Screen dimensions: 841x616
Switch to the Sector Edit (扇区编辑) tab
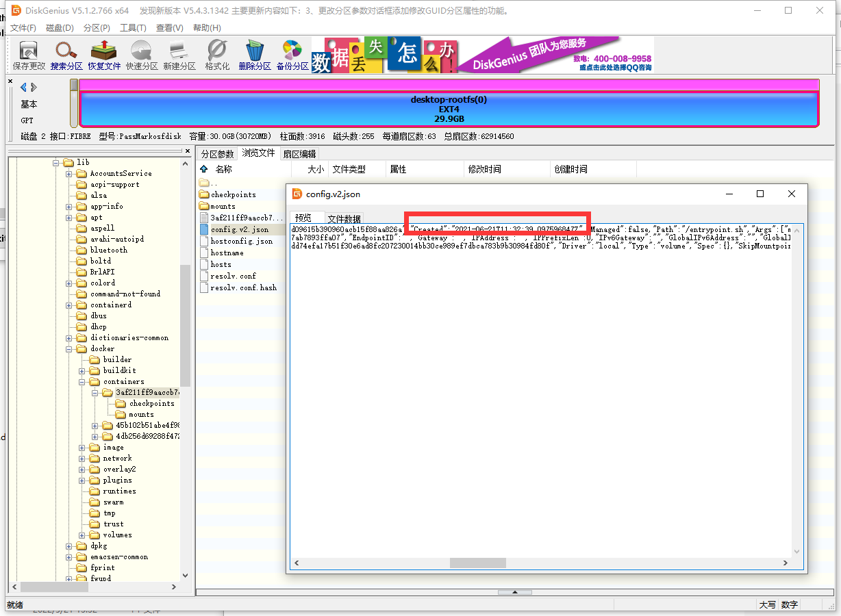299,153
